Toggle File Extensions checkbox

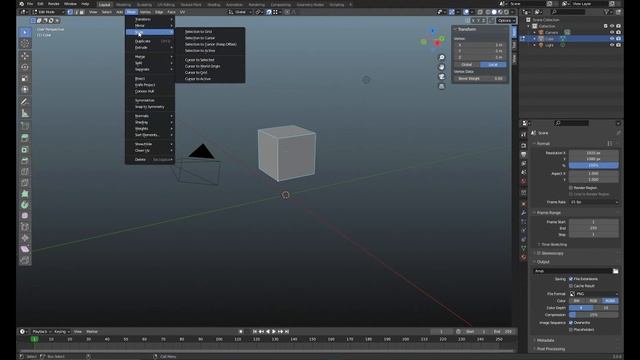(x=571, y=279)
